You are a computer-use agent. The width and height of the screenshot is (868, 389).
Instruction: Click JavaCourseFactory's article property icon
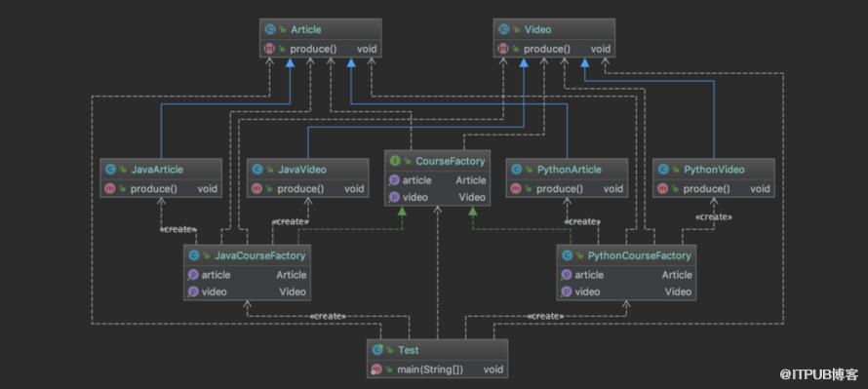click(x=193, y=275)
